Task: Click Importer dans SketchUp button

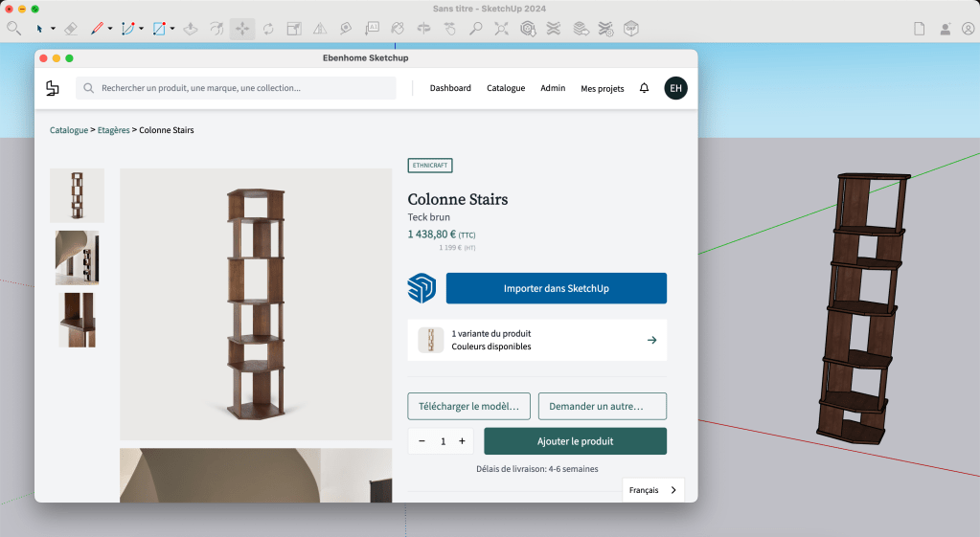Action: (557, 288)
